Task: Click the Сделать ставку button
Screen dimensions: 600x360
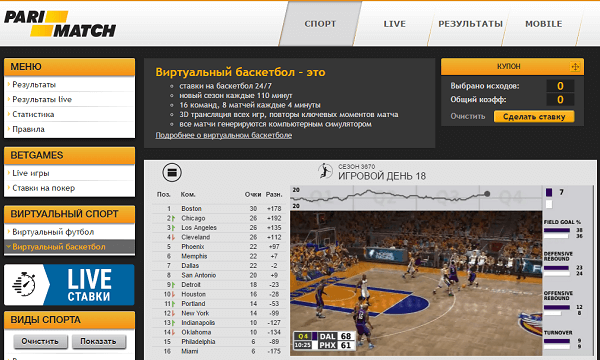Action: [x=534, y=117]
